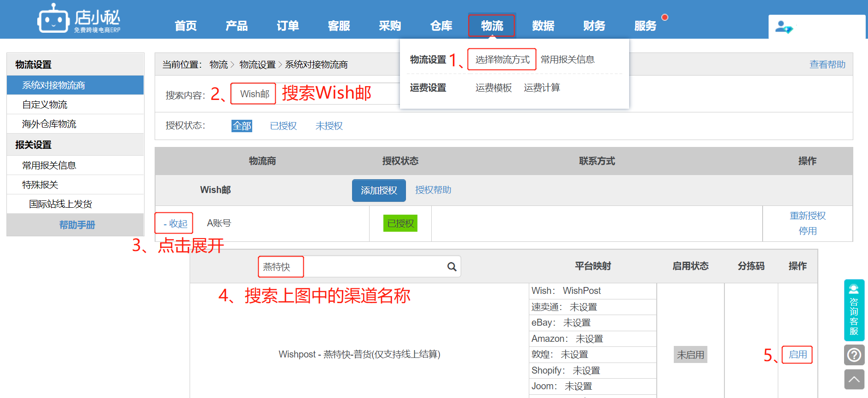Select 海外仓库物流 in sidebar
The image size is (868, 398).
tap(75, 124)
